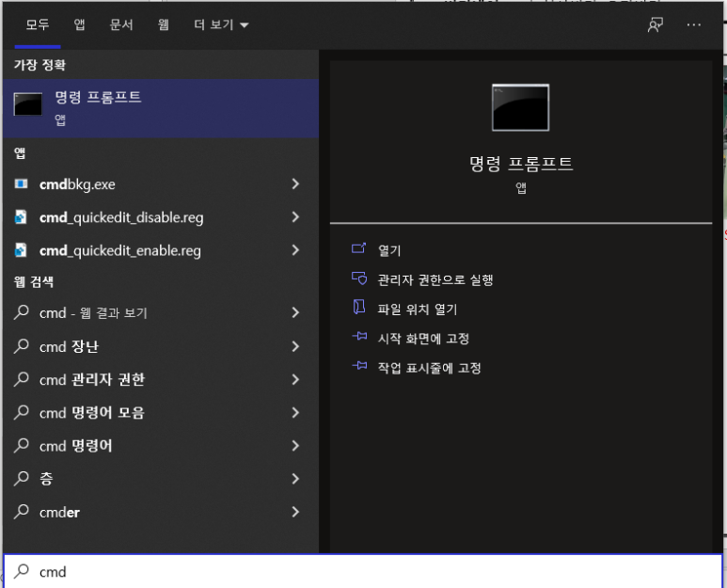Expand 'cmd 관리자 권한' chevron arrow

click(295, 380)
